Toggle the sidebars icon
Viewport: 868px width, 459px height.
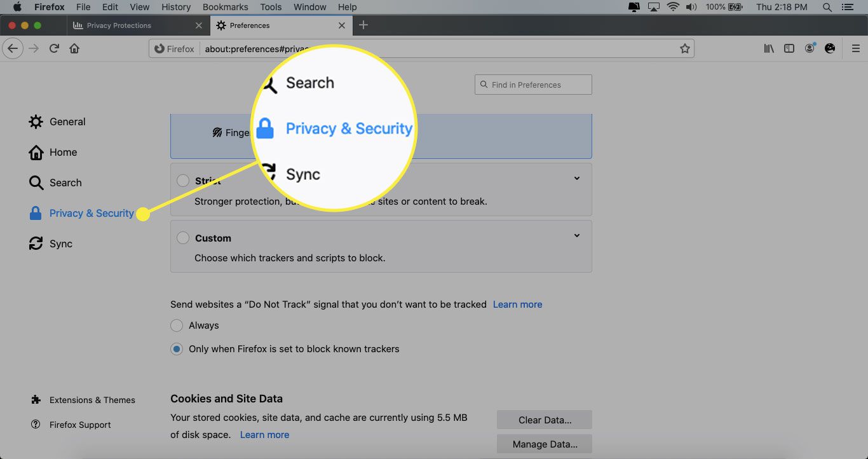click(789, 48)
